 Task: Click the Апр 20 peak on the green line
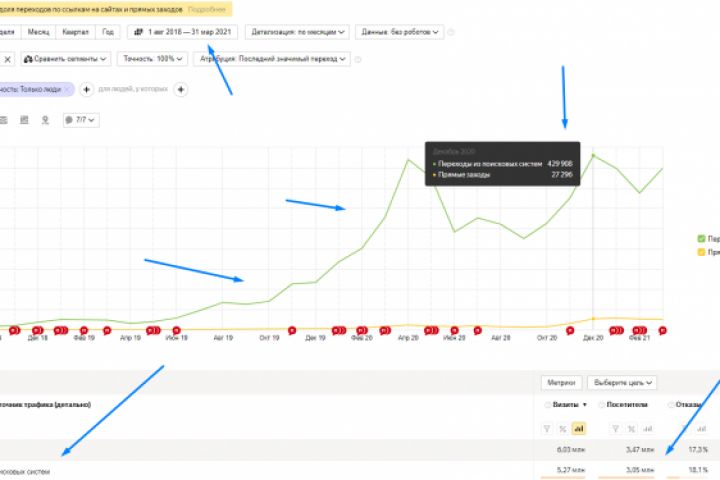pos(408,160)
